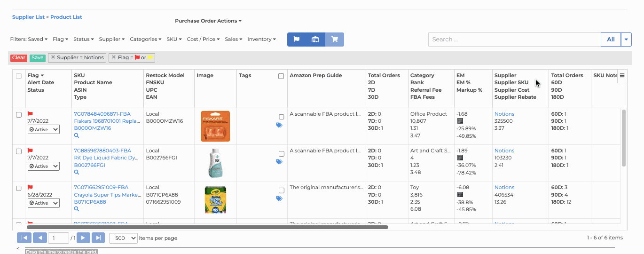Open the Purchase Order Actions menu
Image resolution: width=644 pixels, height=254 pixels.
coord(208,21)
